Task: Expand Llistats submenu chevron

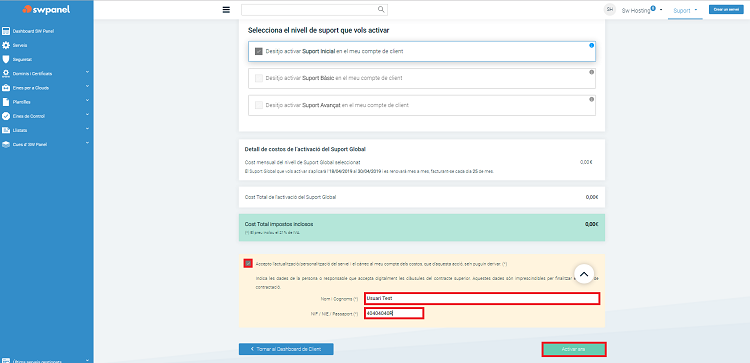Action: pyautogui.click(x=87, y=129)
